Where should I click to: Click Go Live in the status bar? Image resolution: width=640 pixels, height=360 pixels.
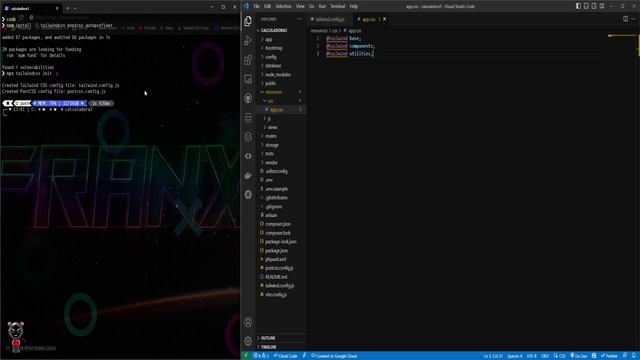tap(578, 356)
